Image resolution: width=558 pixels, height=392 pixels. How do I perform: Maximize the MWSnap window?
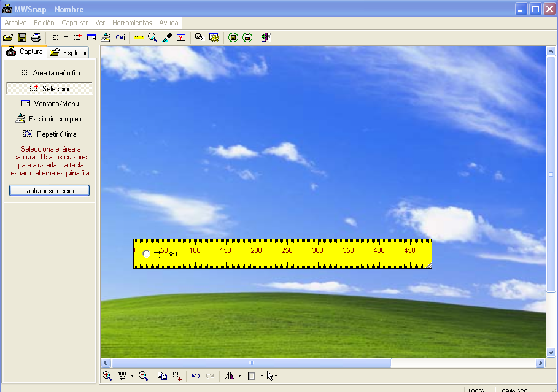click(535, 9)
